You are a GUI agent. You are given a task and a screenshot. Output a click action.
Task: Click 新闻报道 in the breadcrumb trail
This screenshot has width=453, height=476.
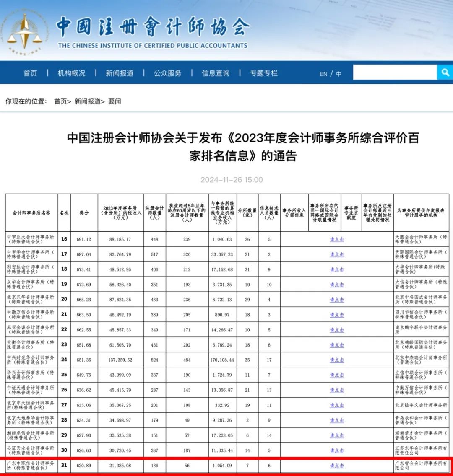click(88, 101)
